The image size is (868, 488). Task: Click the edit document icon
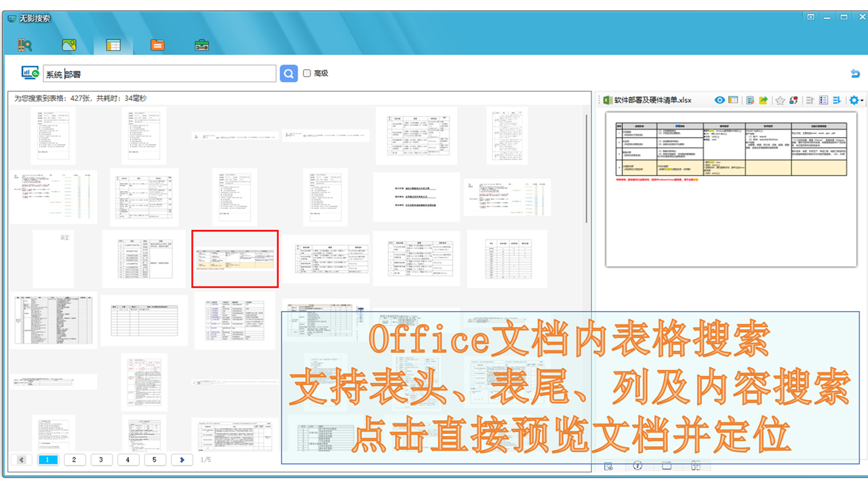point(750,100)
